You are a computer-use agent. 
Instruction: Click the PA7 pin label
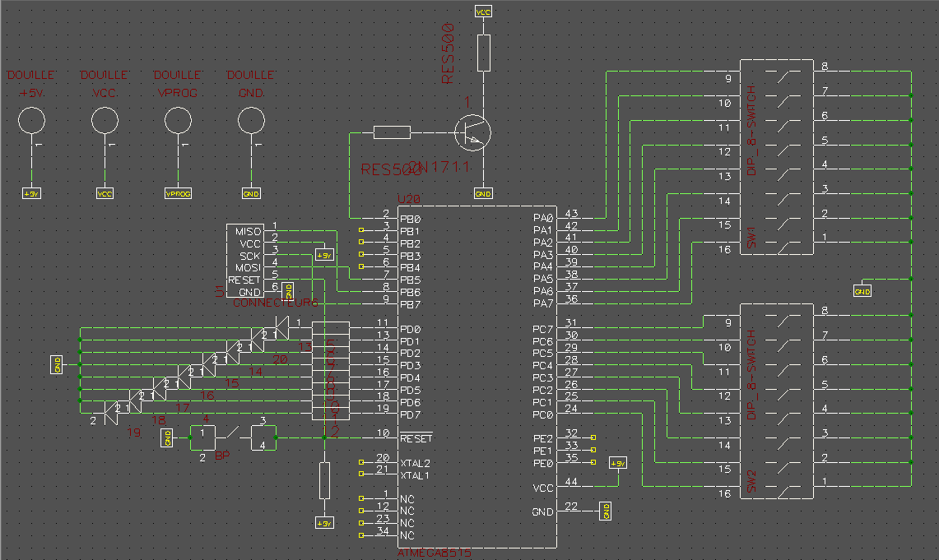click(543, 303)
